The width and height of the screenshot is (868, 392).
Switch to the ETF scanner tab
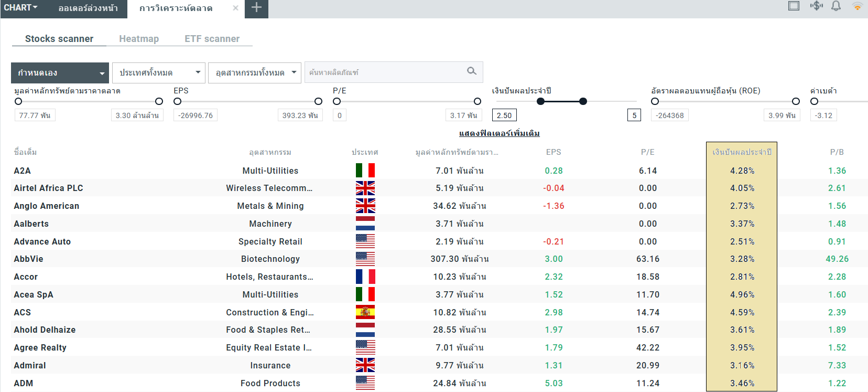[x=212, y=39]
